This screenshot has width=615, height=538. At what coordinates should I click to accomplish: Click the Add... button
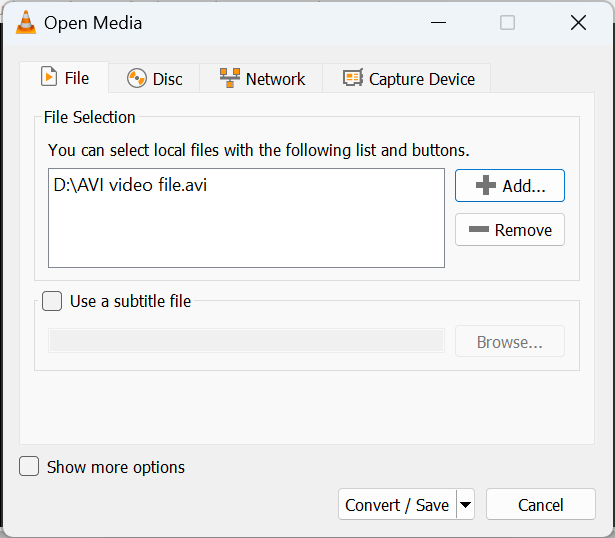click(509, 186)
